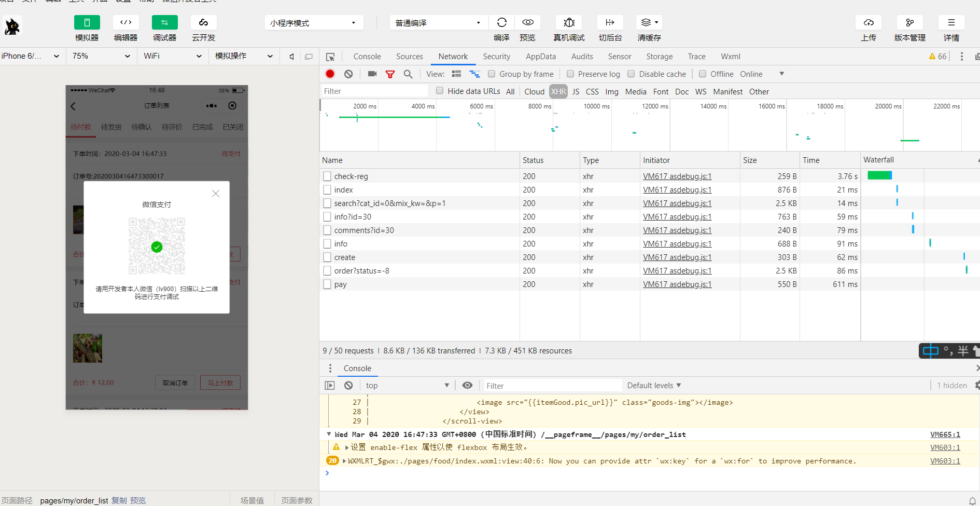Click 复制 to copy page path
980x506 pixels.
coord(119,500)
